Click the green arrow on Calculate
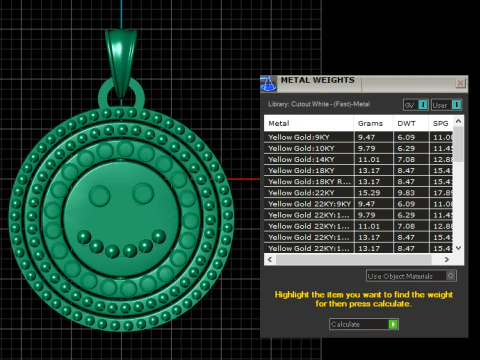Viewport: 480px width, 360px height. [x=393, y=324]
